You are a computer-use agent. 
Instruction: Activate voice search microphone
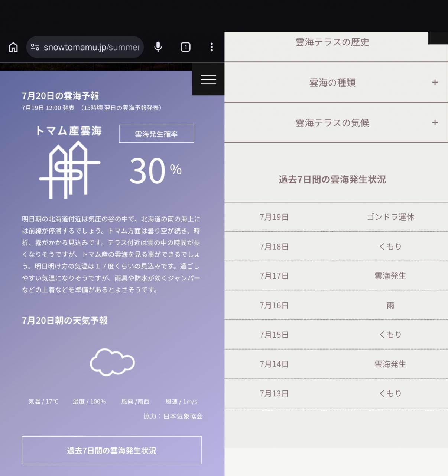point(158,47)
